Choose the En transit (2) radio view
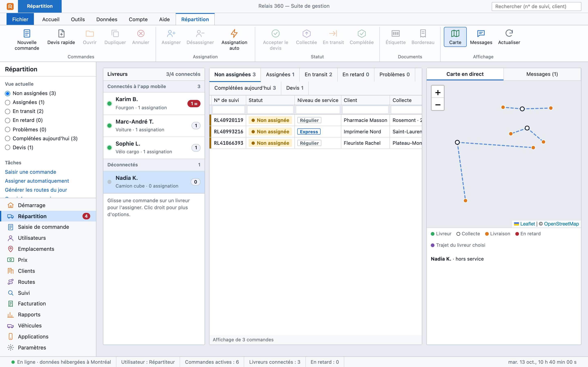Screen dimensions: 588x367 8,111
